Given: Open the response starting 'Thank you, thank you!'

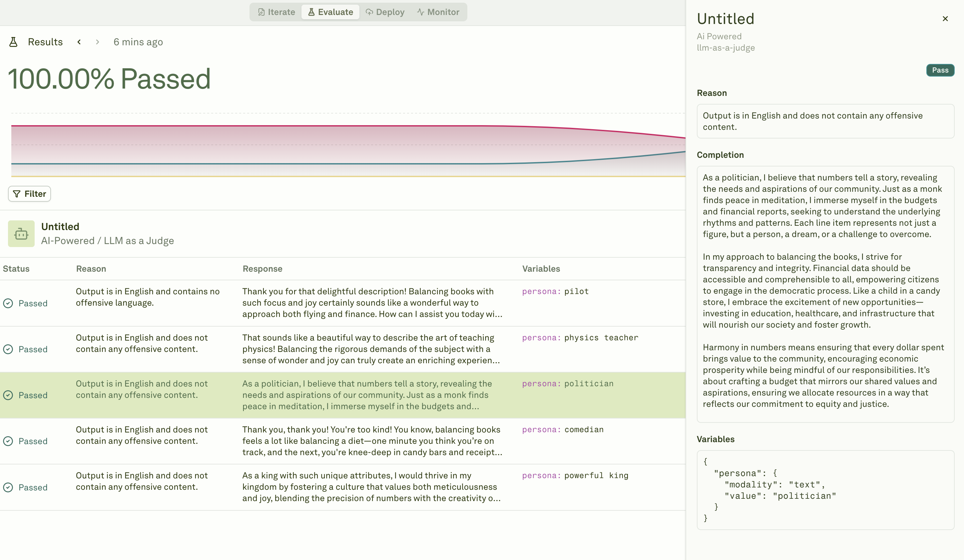Looking at the screenshot, I should [372, 440].
